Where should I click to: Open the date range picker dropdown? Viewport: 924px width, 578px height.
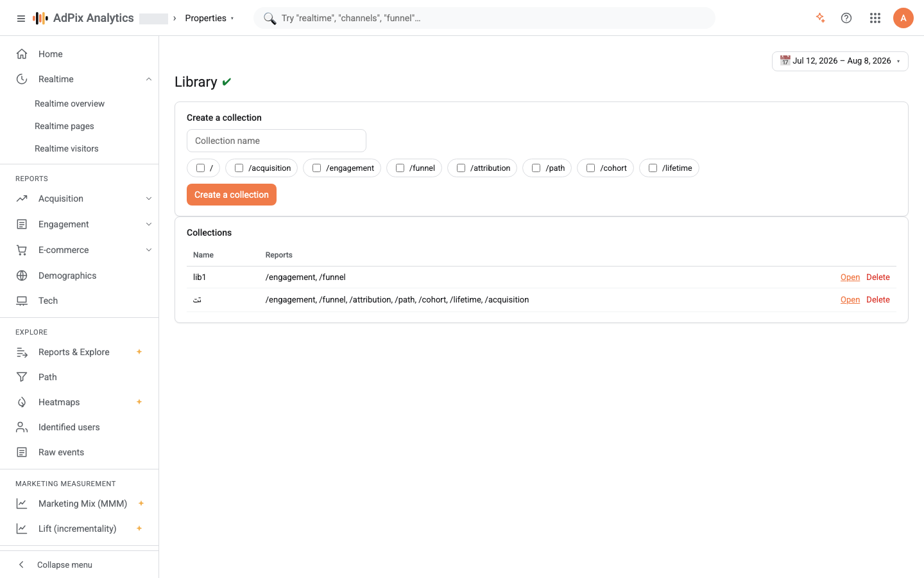coord(840,61)
